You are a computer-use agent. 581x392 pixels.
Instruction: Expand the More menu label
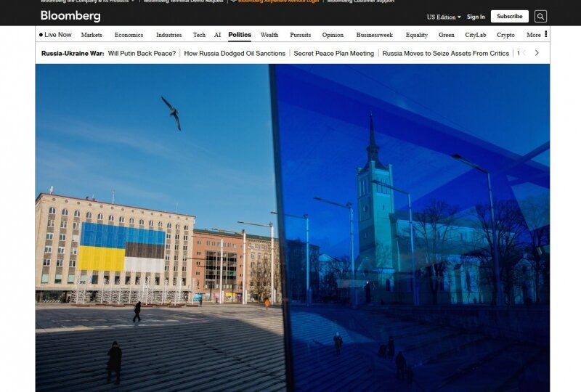click(534, 35)
